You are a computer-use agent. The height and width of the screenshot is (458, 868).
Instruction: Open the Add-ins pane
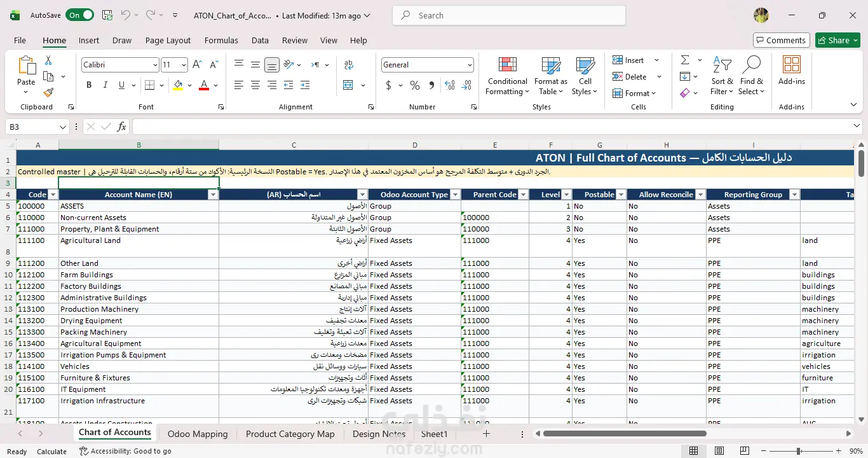coord(792,70)
